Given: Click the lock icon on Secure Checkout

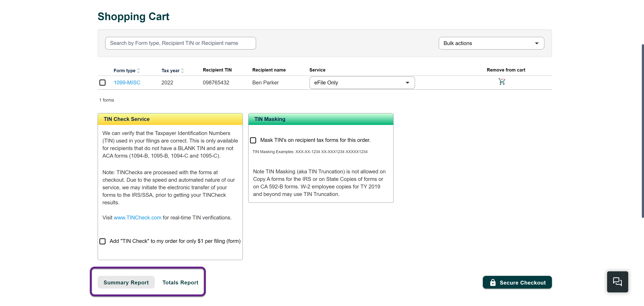Looking at the screenshot, I should [493, 282].
